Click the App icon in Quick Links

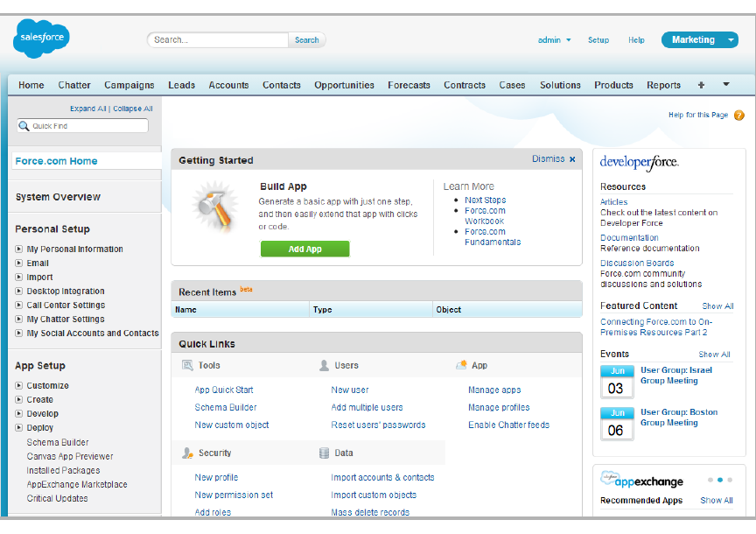[x=461, y=365]
